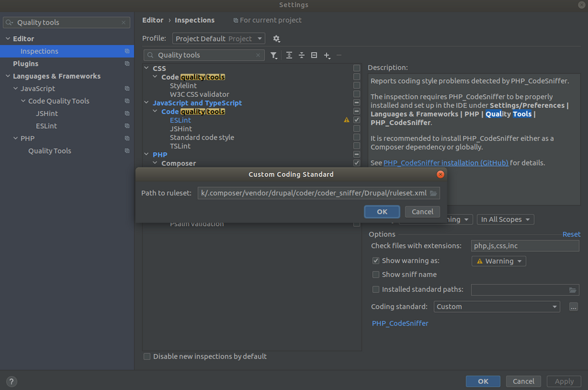The image size is (588, 390).
Task: Check the Show sniff name checkbox
Action: coord(376,274)
